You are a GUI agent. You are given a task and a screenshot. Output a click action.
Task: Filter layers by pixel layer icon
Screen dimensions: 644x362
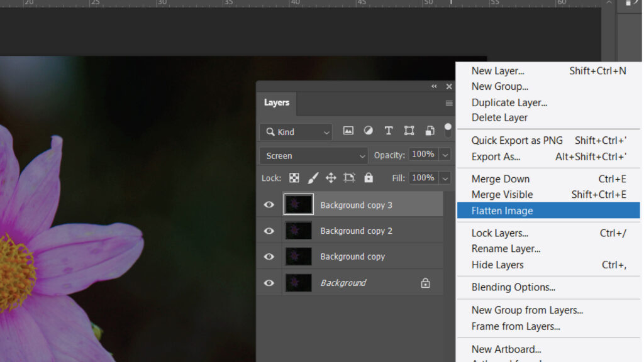click(x=348, y=131)
